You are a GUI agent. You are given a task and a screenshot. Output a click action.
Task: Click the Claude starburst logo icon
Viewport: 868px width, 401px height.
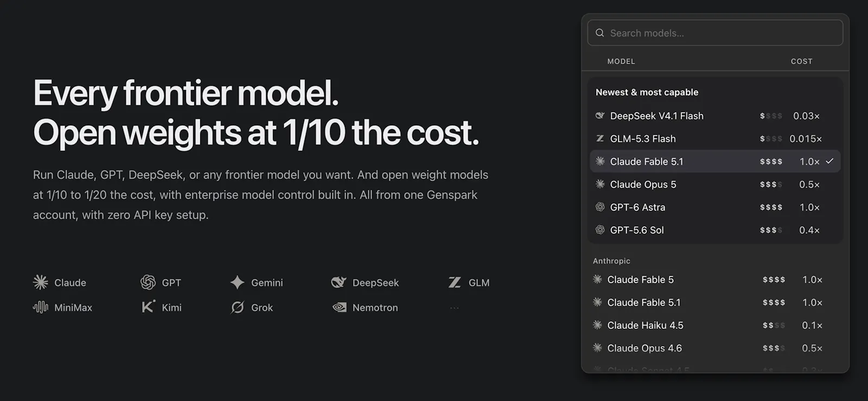click(41, 282)
